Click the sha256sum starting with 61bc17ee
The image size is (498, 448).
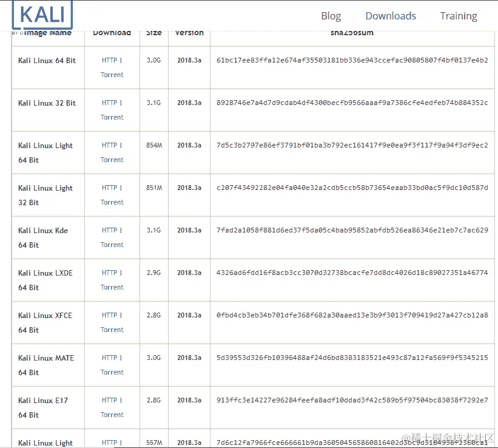point(352,60)
